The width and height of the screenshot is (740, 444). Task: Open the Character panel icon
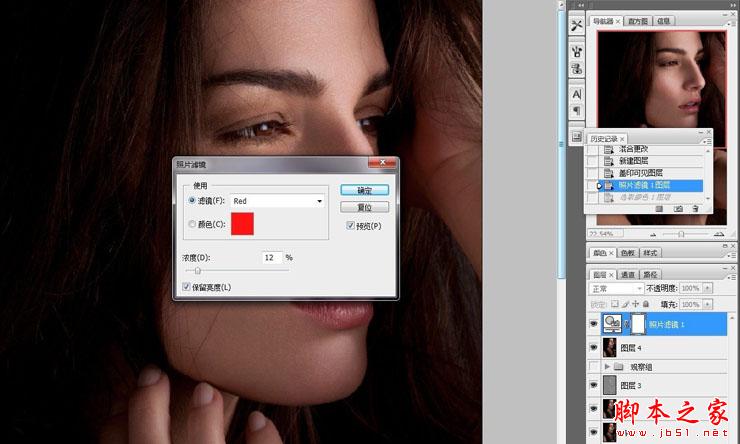[577, 94]
